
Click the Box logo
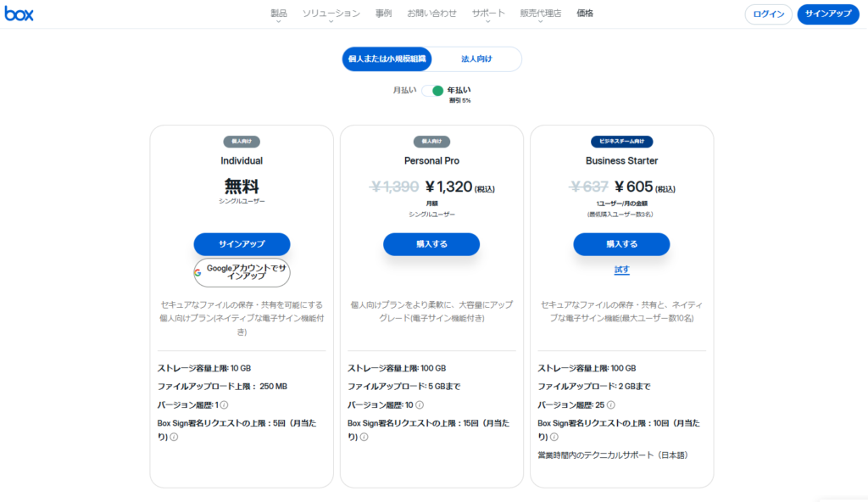[19, 14]
